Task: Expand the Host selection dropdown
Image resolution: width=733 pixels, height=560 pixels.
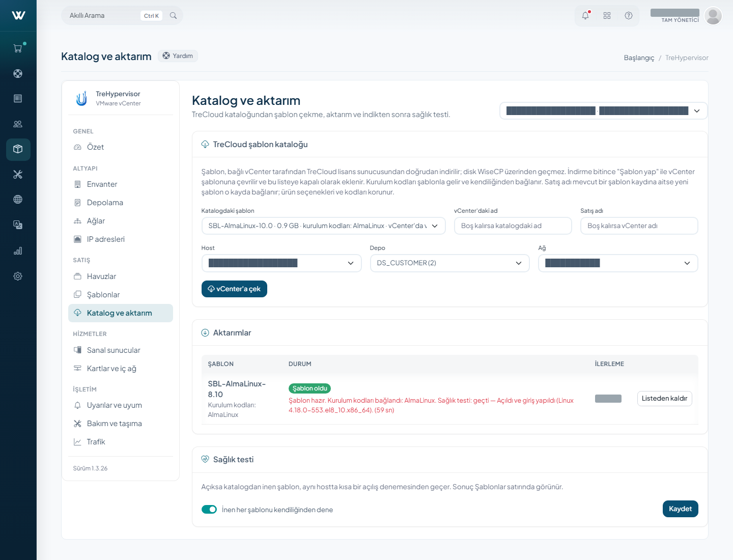Action: click(281, 263)
